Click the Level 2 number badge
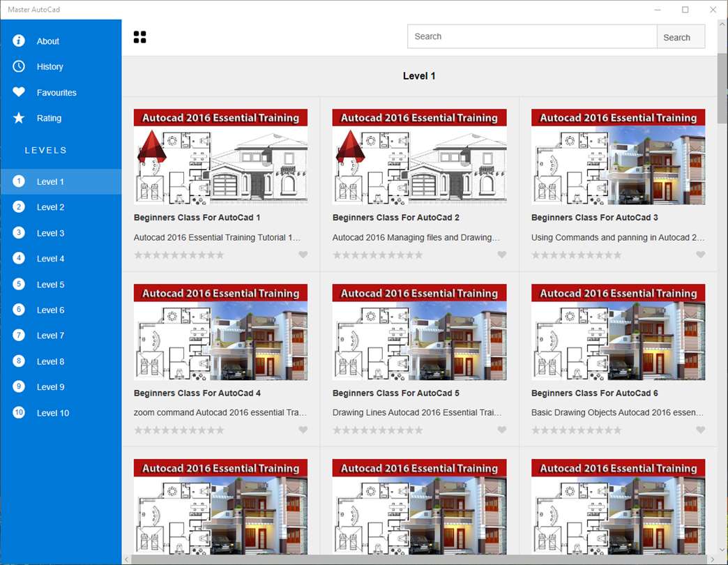 pyautogui.click(x=19, y=207)
